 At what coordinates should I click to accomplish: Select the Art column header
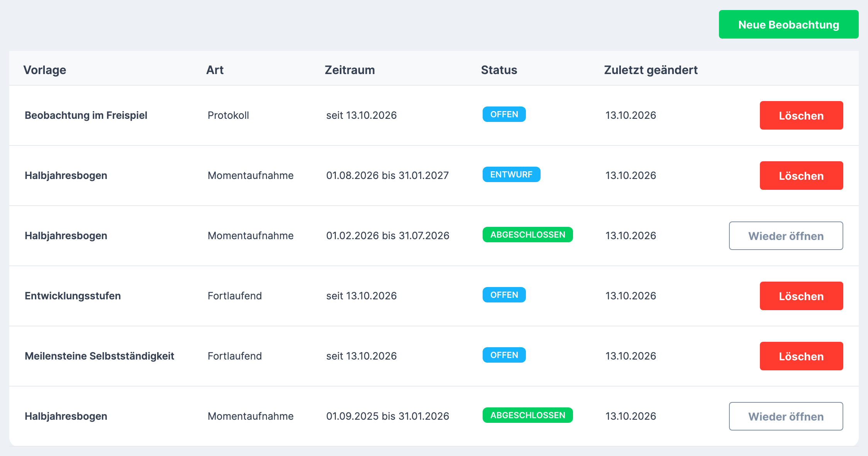tap(215, 70)
